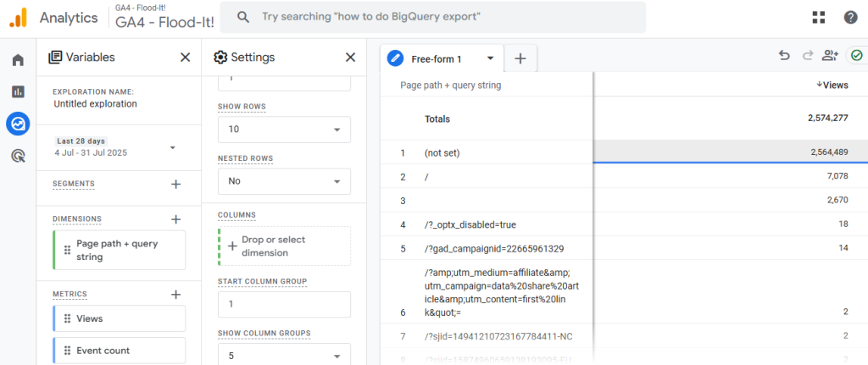This screenshot has width=868, height=365.
Task: Close the Settings panel
Action: [x=350, y=58]
